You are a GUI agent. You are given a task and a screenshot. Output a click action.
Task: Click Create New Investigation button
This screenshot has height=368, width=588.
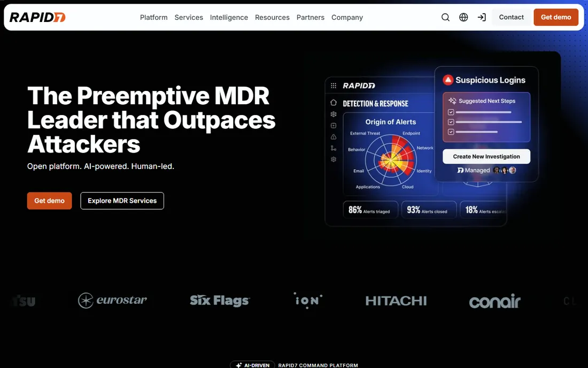coord(486,156)
